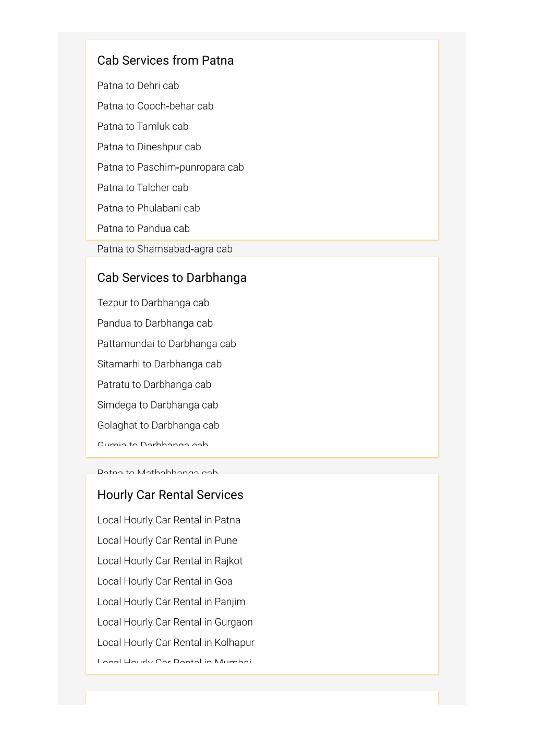Select Patna to Dineshpur cab link
534x756 pixels.
pos(149,147)
